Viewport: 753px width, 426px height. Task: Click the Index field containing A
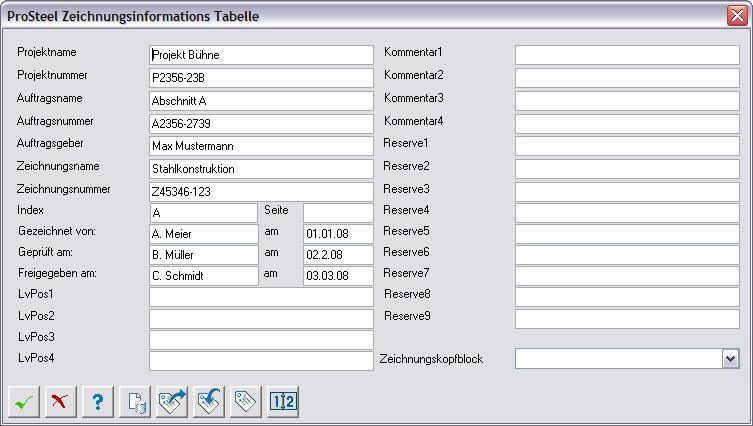click(204, 213)
